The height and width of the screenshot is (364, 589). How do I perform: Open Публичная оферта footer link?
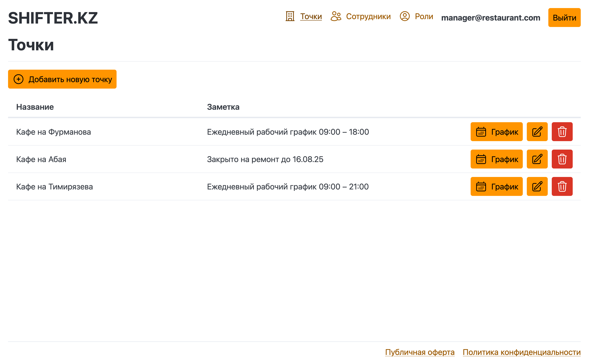(x=420, y=352)
